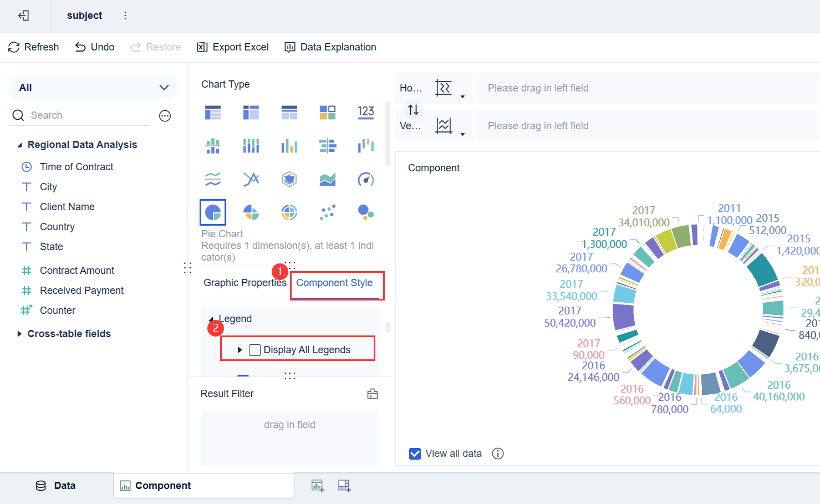Screen dimensions: 820x504
Task: Click the add component icon in bottom bar
Action: click(x=318, y=486)
